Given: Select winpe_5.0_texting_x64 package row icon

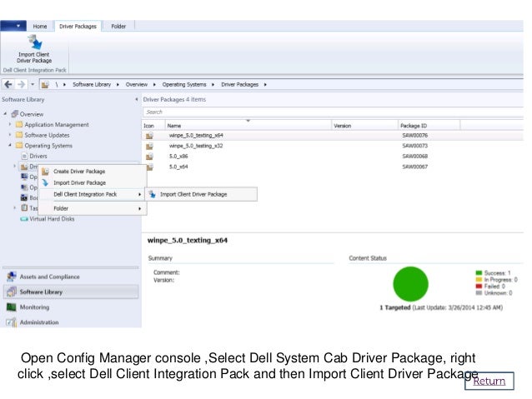Looking at the screenshot, I should (x=149, y=134).
